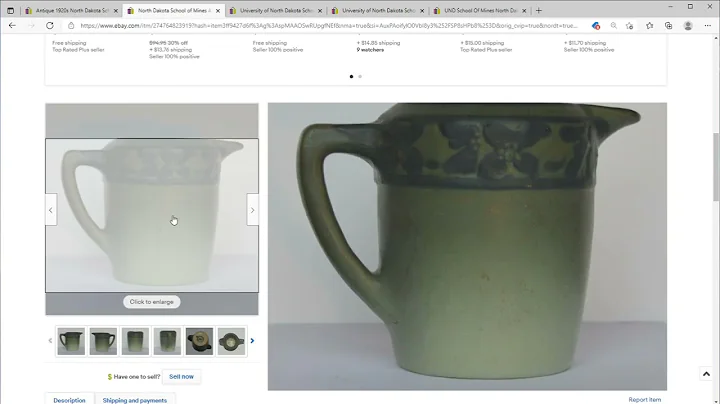Select first carousel page dot
Screen dimensions: 720x404
(x=351, y=77)
